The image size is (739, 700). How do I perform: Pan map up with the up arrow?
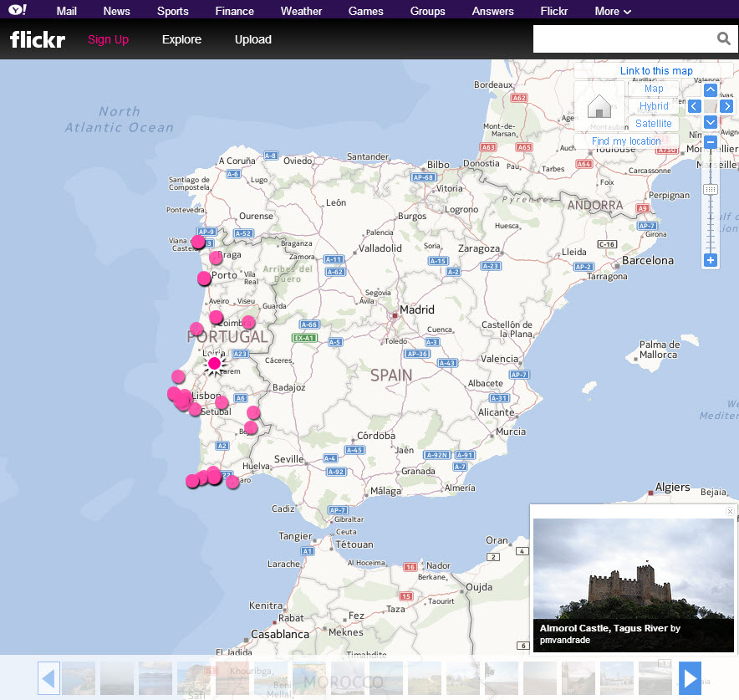point(711,89)
